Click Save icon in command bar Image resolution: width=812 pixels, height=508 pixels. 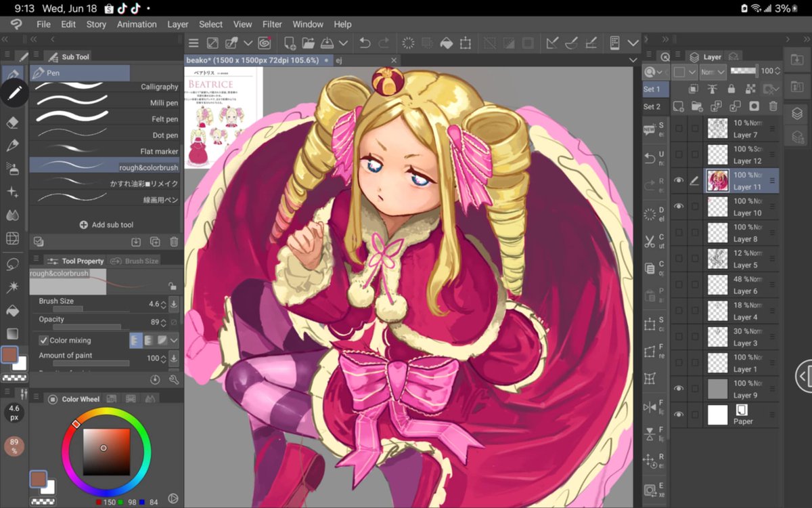click(327, 43)
